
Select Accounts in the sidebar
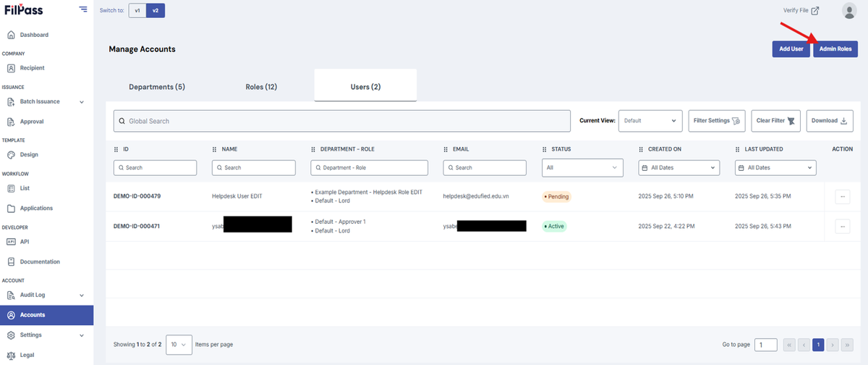[46, 315]
